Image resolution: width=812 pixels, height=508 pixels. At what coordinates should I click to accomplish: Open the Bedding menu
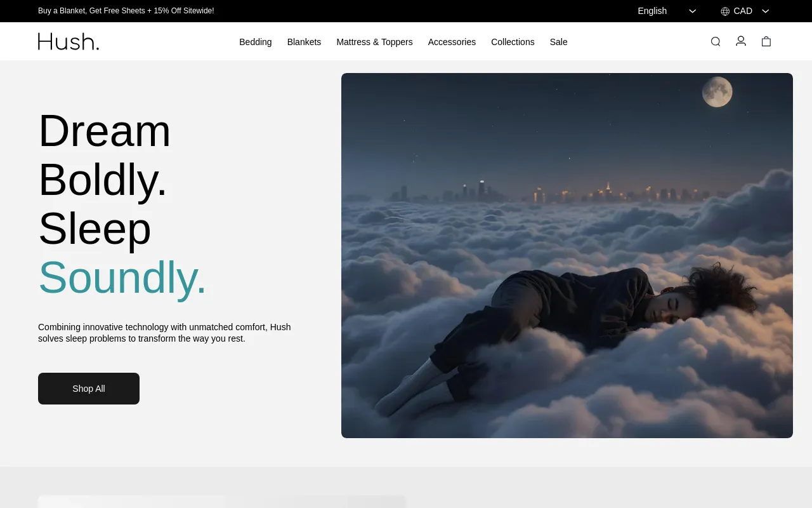(x=255, y=42)
